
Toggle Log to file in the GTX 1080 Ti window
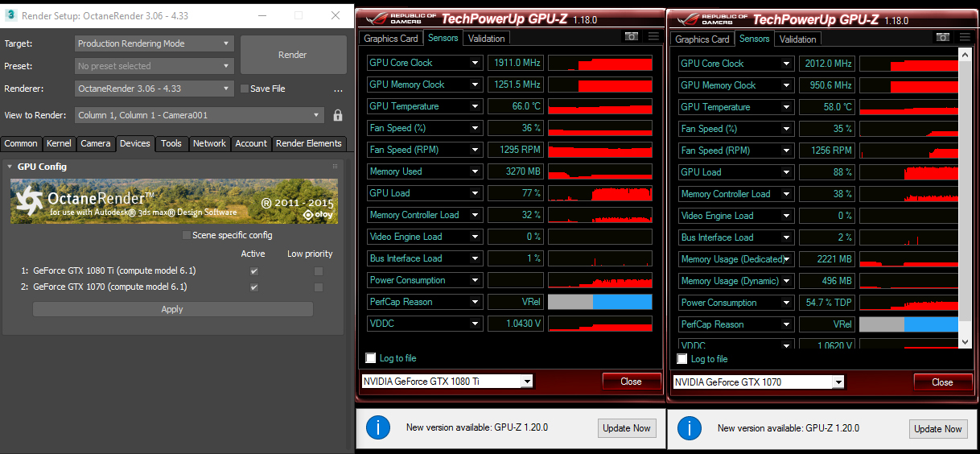pos(371,358)
